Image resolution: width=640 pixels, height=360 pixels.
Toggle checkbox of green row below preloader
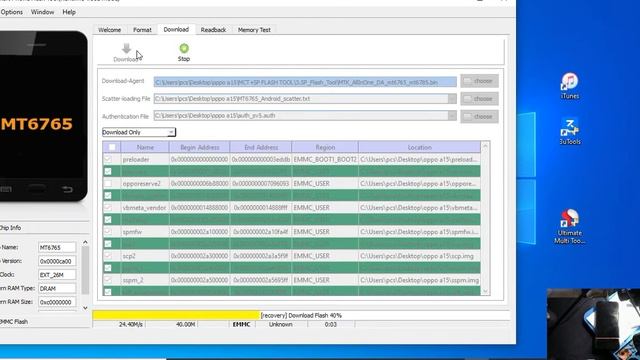coord(108,171)
